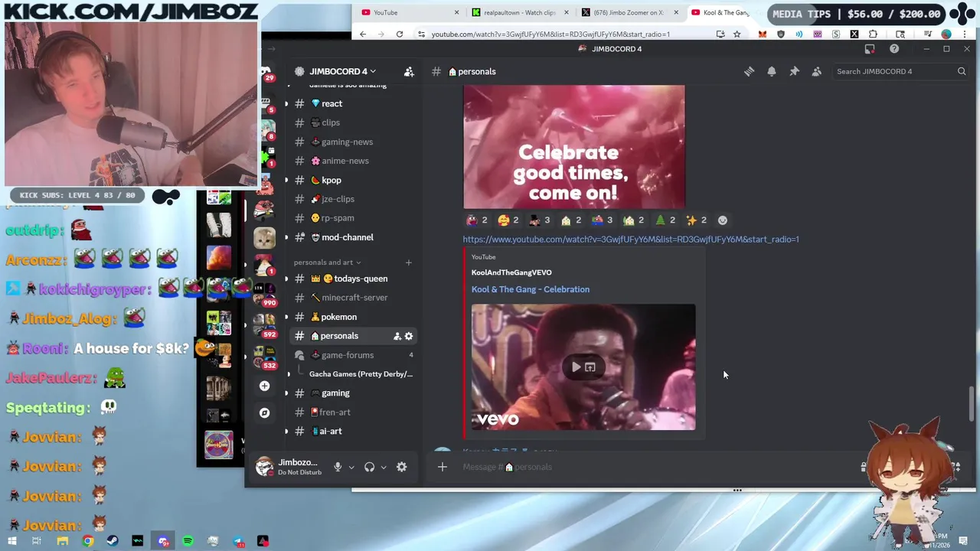This screenshot has width=980, height=551.
Task: Open Chrome extensions puzzle icon
Action: 873,34
